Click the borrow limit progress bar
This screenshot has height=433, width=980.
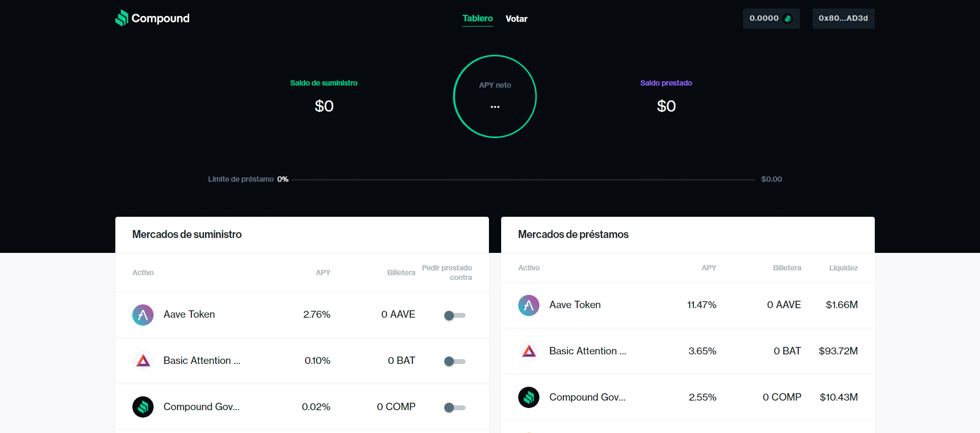[523, 180]
